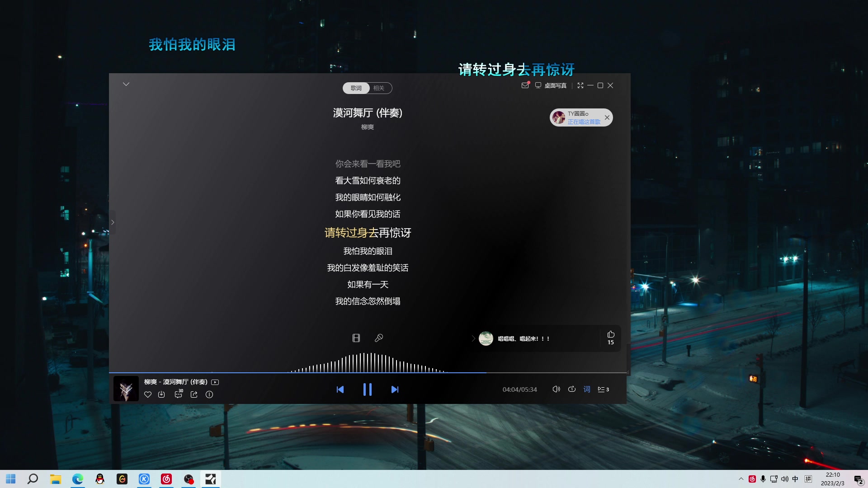Click the 桌面写真 button

pyautogui.click(x=551, y=85)
